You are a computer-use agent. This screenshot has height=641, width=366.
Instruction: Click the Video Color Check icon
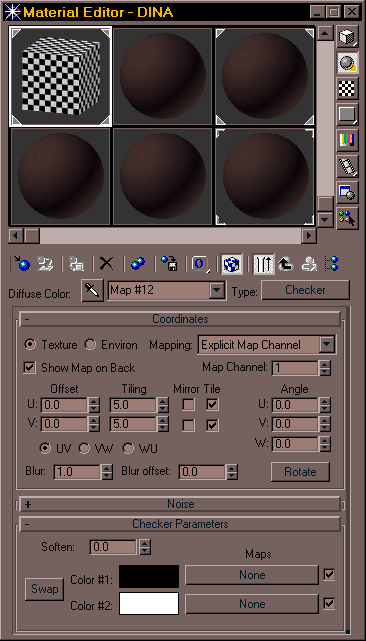coord(347,140)
